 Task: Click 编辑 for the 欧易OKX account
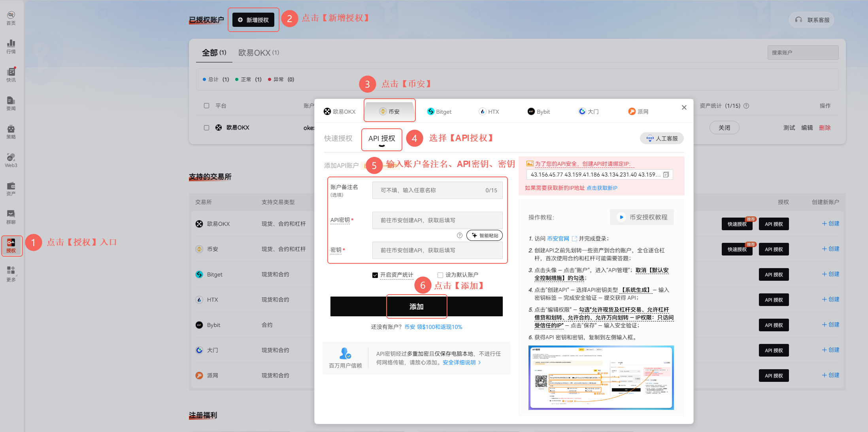point(807,128)
